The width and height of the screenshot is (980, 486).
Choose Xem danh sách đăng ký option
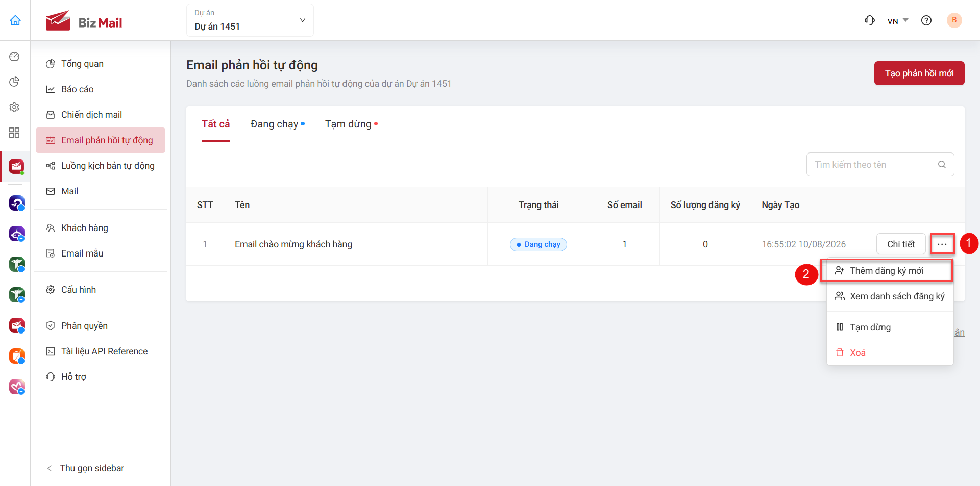click(x=890, y=296)
